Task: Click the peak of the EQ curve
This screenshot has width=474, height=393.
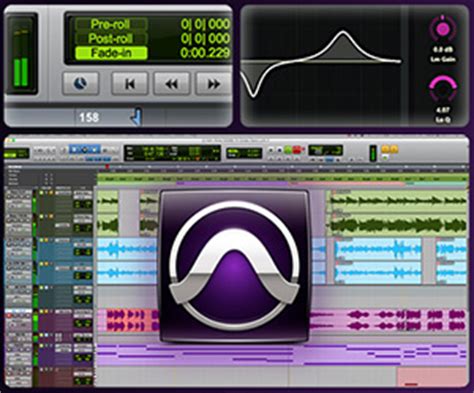Action: pyautogui.click(x=343, y=32)
